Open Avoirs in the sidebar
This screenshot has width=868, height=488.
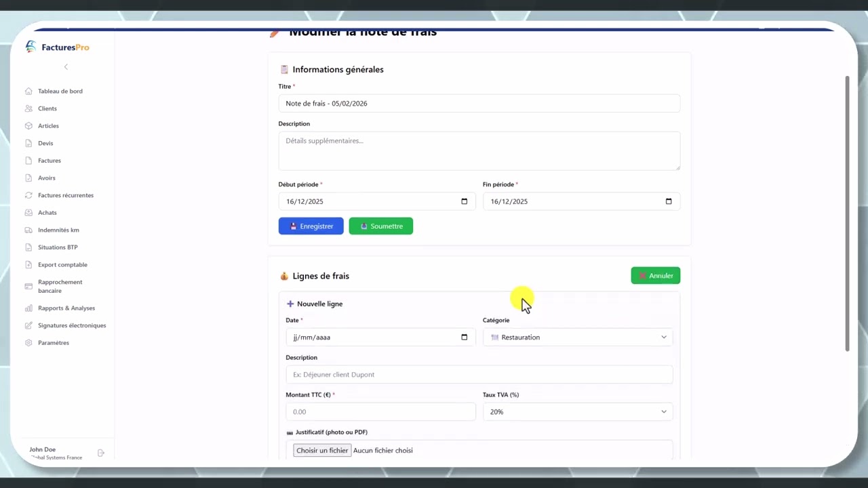47,178
